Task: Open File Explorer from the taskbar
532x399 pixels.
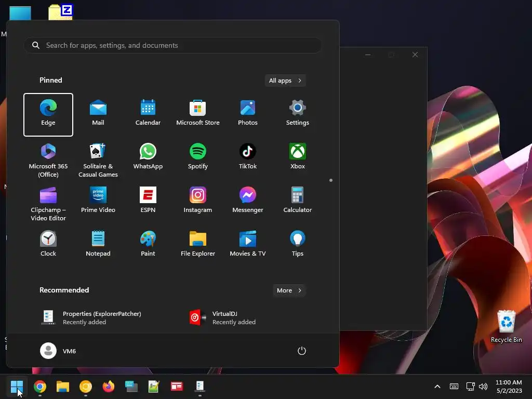Action: (x=63, y=387)
